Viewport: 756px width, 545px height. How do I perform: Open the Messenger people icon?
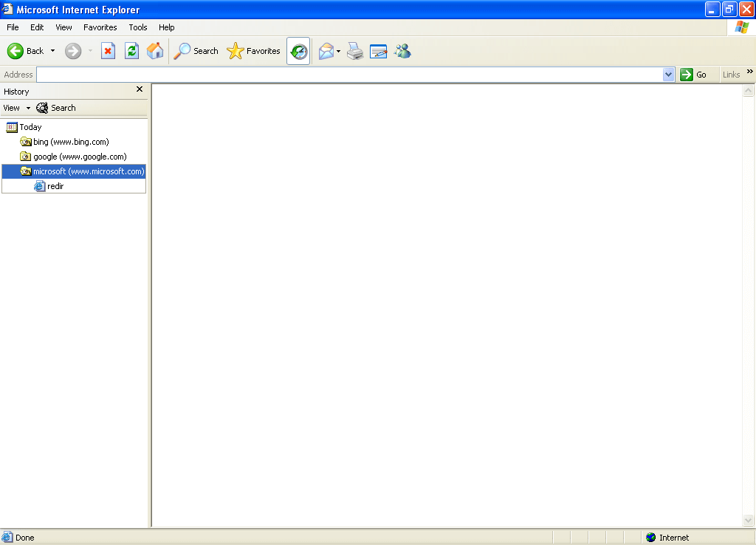click(402, 51)
